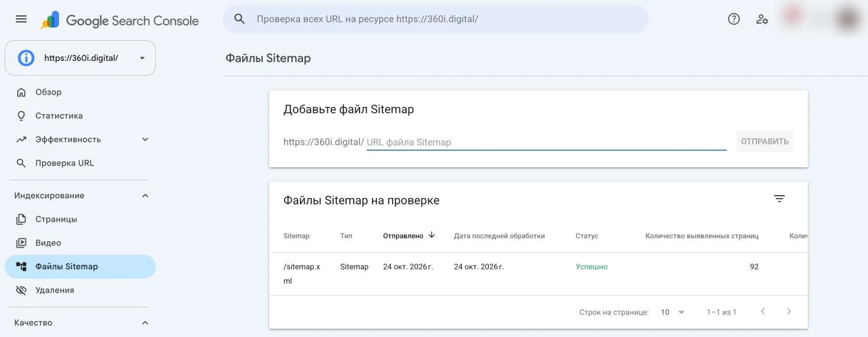Click the home icon next to Обзор
This screenshot has width=868, height=337.
[x=21, y=92]
